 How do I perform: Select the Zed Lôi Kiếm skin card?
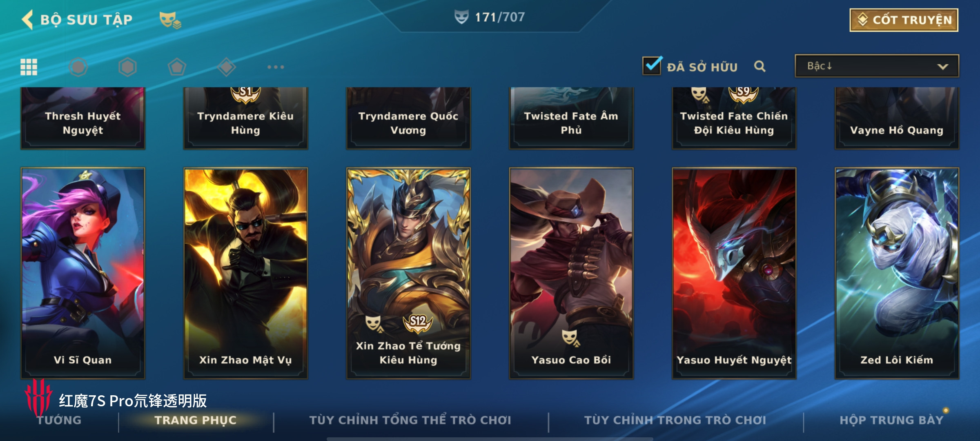(x=897, y=273)
